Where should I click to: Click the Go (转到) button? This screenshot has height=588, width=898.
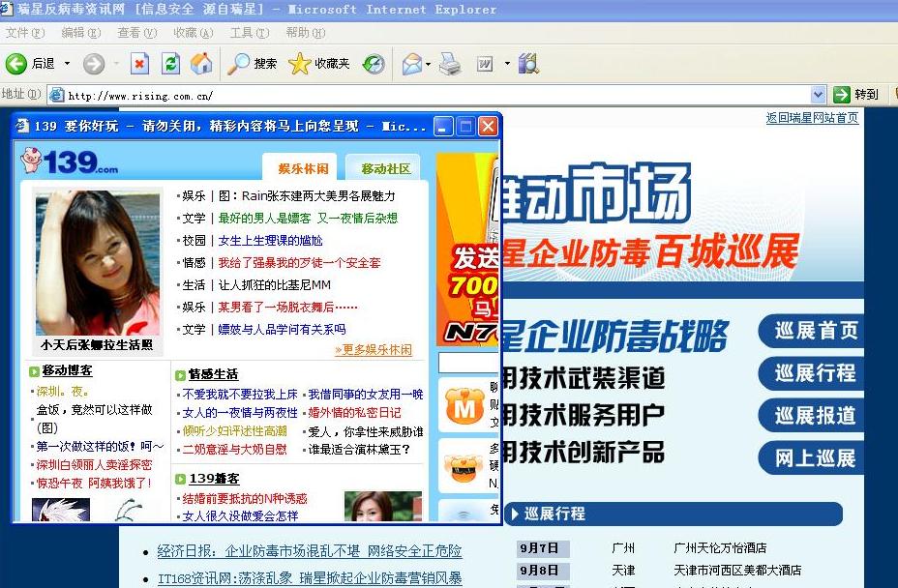pos(856,95)
